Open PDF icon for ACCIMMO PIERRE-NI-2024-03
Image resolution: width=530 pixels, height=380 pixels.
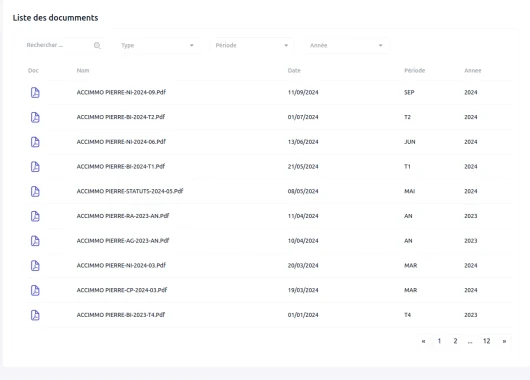pyautogui.click(x=35, y=265)
